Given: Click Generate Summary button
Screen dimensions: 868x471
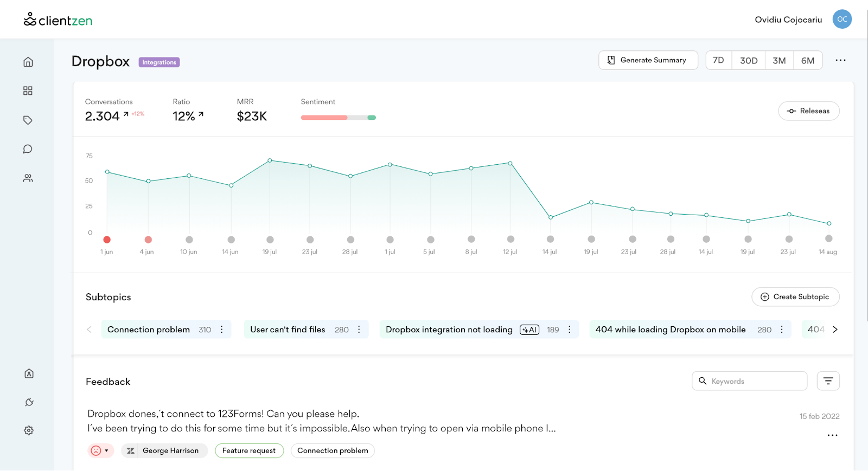Looking at the screenshot, I should (x=648, y=60).
